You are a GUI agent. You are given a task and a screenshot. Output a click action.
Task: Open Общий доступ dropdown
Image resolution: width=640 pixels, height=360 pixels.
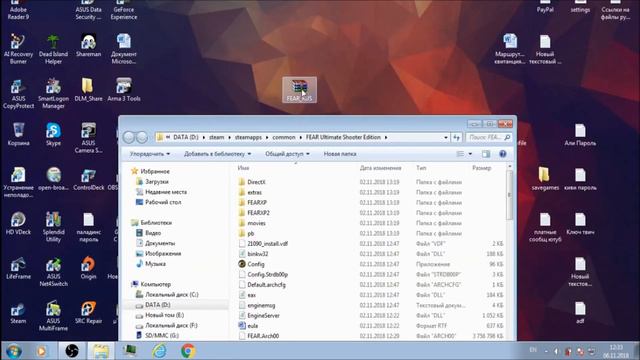[287, 154]
